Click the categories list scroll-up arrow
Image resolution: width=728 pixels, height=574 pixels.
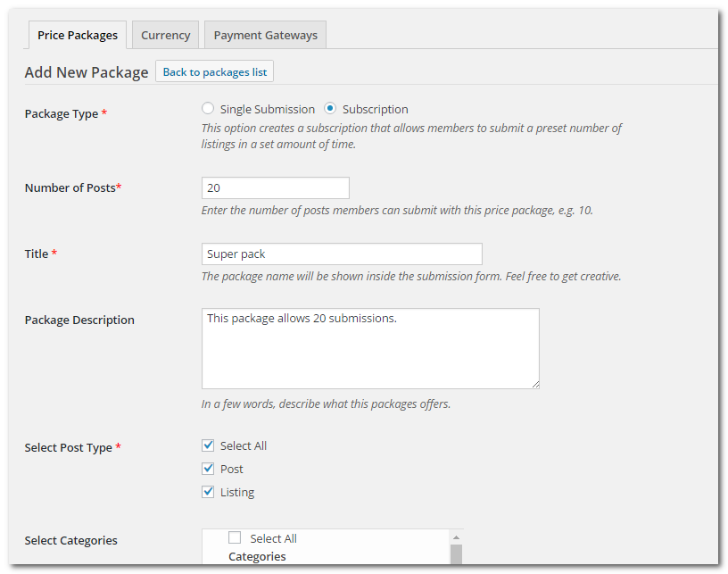[x=457, y=537]
